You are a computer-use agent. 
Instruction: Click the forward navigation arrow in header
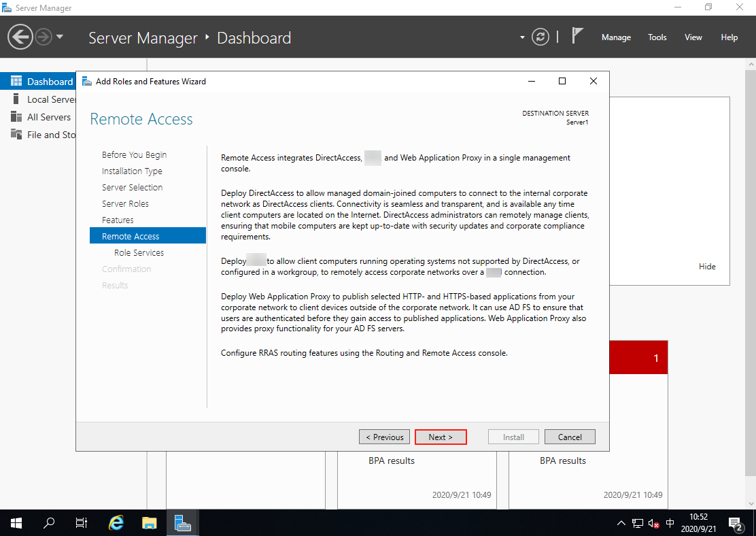(44, 37)
